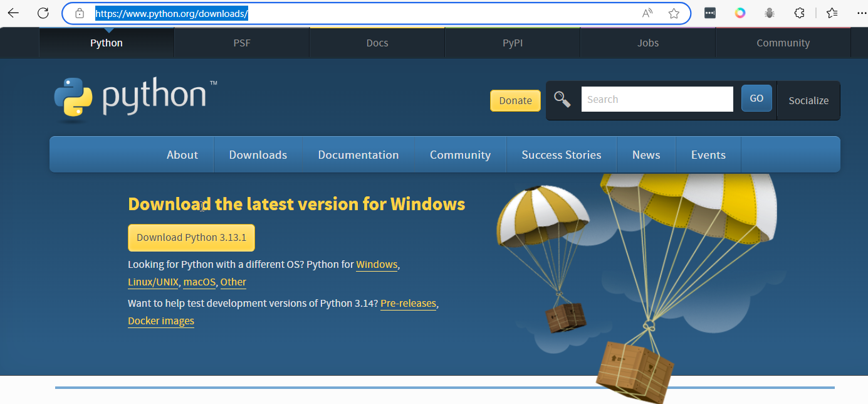The height and width of the screenshot is (404, 868).
Task: Open the browser Settings and more menu
Action: (860, 13)
